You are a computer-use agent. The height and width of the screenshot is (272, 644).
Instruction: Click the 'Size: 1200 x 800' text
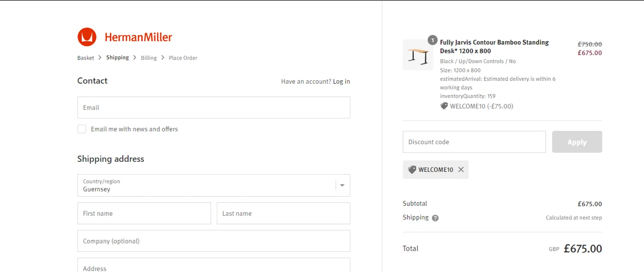pyautogui.click(x=460, y=70)
